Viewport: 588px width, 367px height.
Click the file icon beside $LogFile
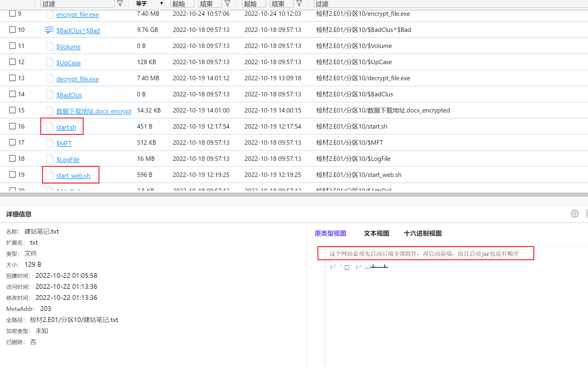pos(50,159)
